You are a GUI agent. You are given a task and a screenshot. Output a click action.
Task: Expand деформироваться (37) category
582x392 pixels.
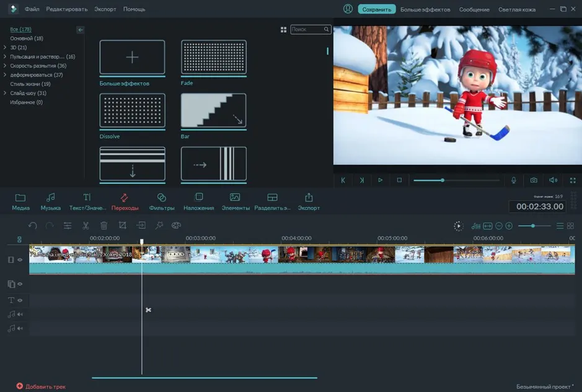5,75
